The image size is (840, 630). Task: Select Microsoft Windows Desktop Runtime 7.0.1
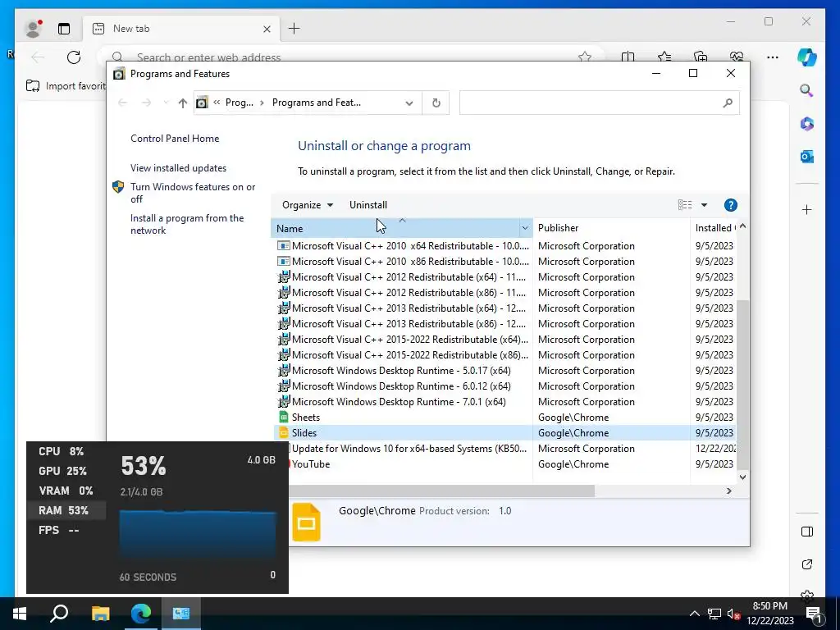392,401
